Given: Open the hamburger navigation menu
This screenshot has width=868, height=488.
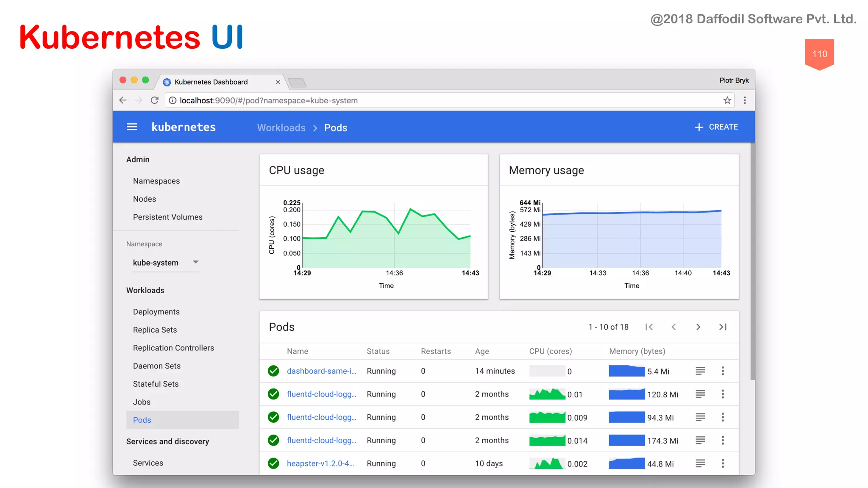Looking at the screenshot, I should click(x=132, y=127).
